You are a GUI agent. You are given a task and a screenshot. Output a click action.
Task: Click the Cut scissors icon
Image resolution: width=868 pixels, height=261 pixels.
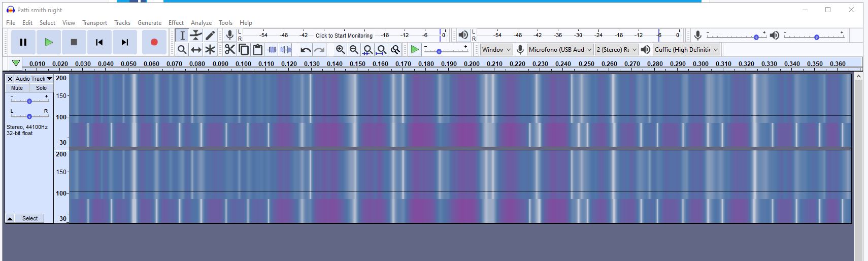230,50
